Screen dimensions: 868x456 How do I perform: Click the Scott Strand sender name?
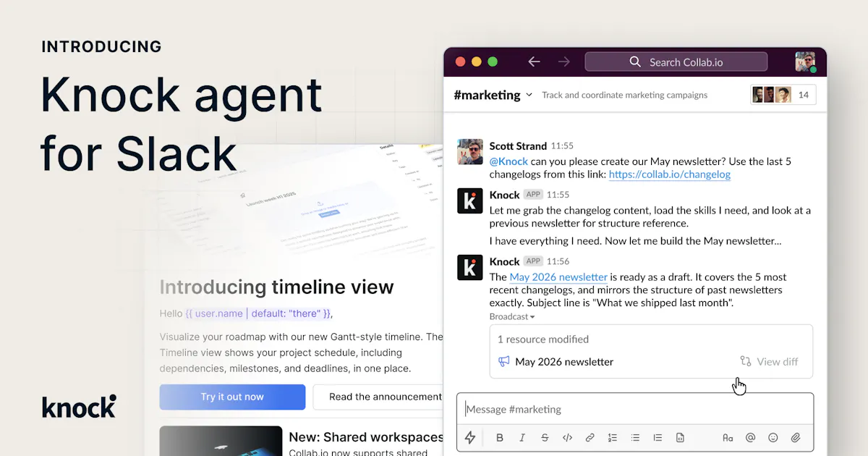518,145
